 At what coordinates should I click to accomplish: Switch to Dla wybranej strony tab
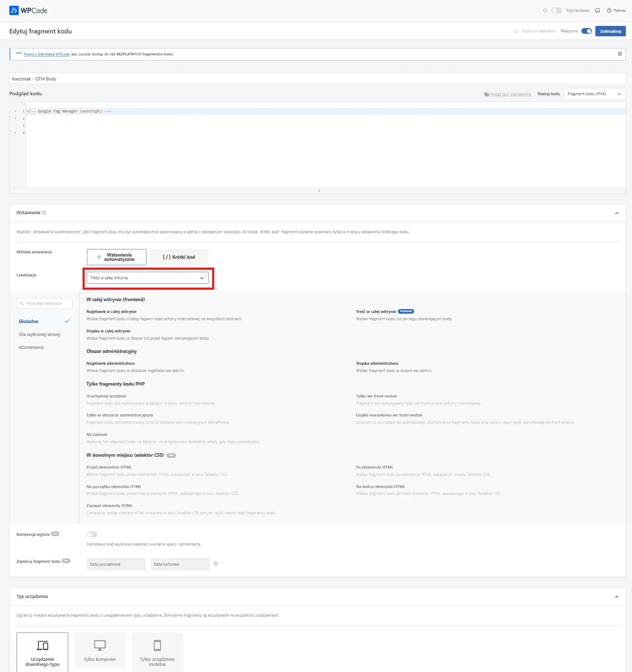point(39,335)
